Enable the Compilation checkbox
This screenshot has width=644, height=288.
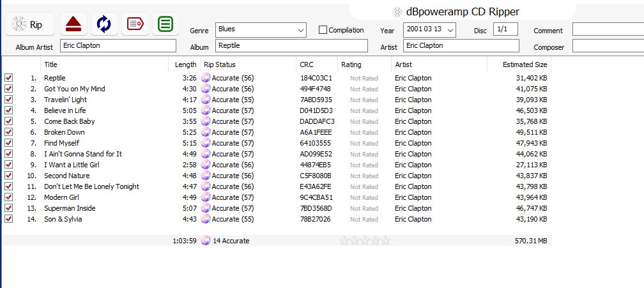pos(323,30)
